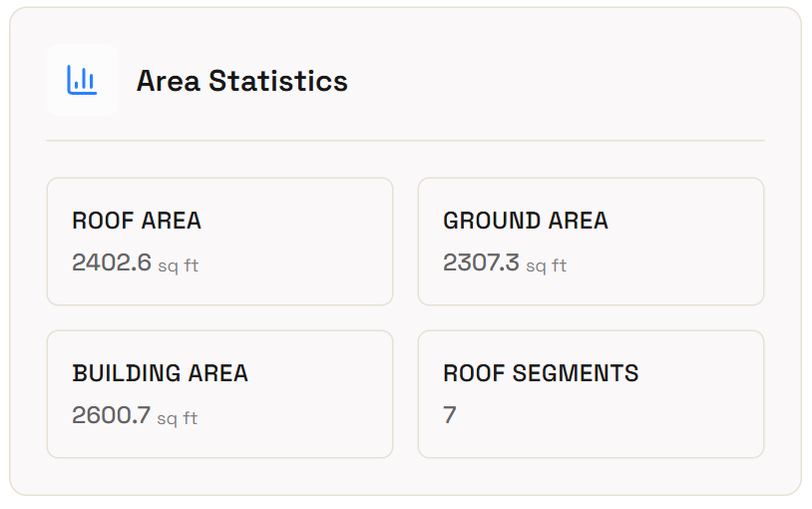Click the blue bar chart icon
Viewport: 812px width, 509px height.
coord(82,80)
